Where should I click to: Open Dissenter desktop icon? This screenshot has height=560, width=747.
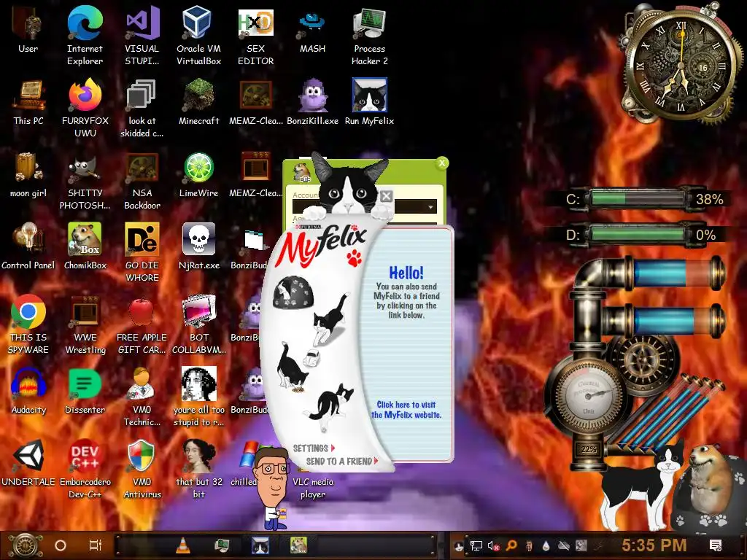coord(85,384)
